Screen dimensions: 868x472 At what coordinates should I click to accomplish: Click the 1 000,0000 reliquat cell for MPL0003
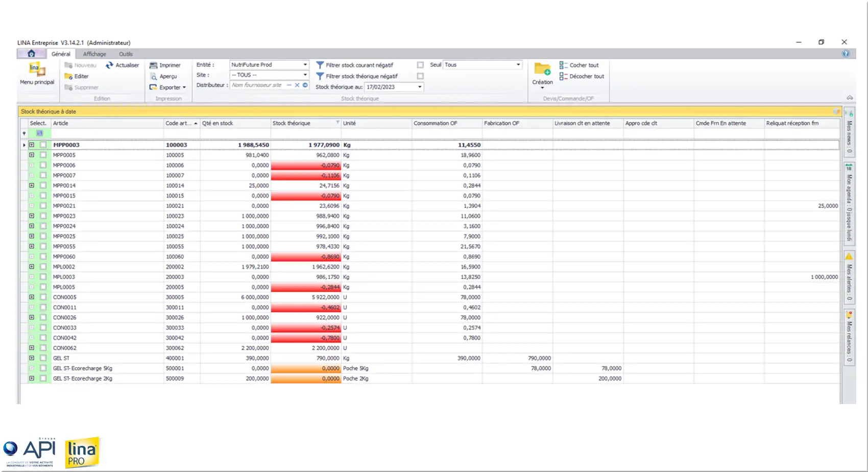(x=802, y=277)
